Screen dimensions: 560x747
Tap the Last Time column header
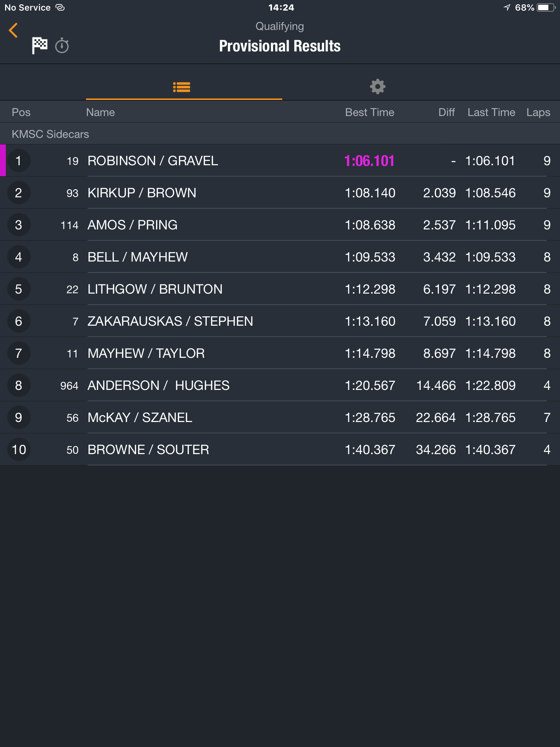[491, 112]
